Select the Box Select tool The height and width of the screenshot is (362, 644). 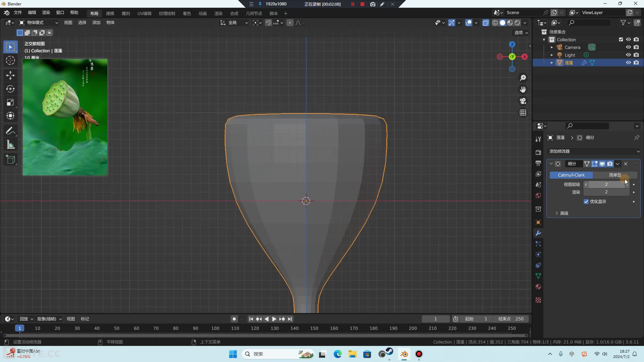(x=10, y=47)
